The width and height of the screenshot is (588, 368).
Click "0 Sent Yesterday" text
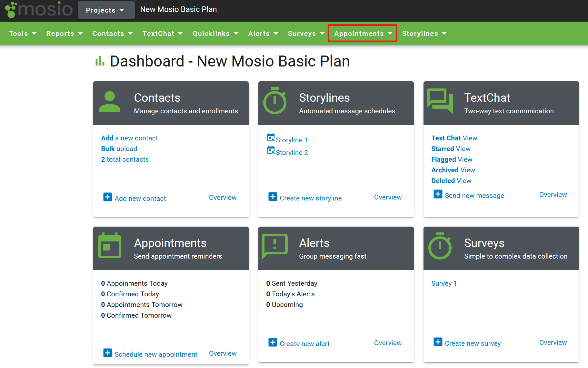[x=292, y=283]
